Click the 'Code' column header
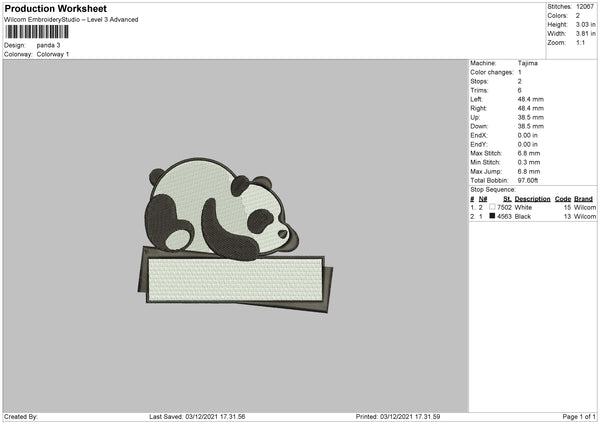 click(x=563, y=199)
